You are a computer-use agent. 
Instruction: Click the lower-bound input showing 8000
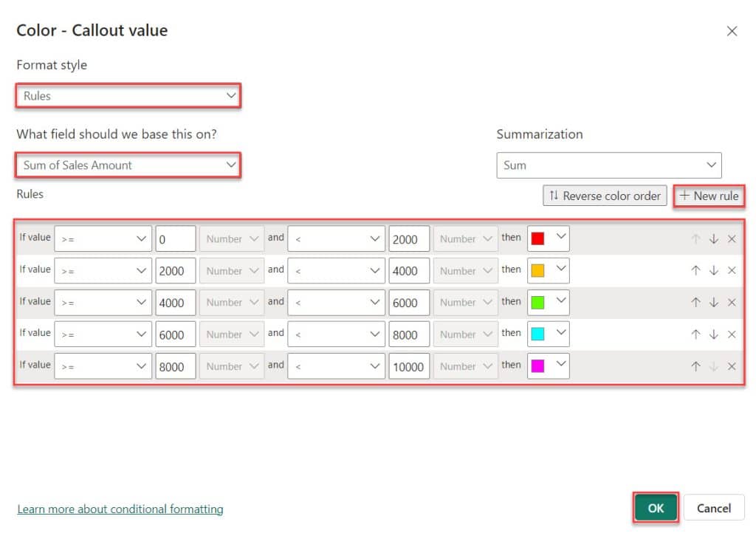click(176, 366)
